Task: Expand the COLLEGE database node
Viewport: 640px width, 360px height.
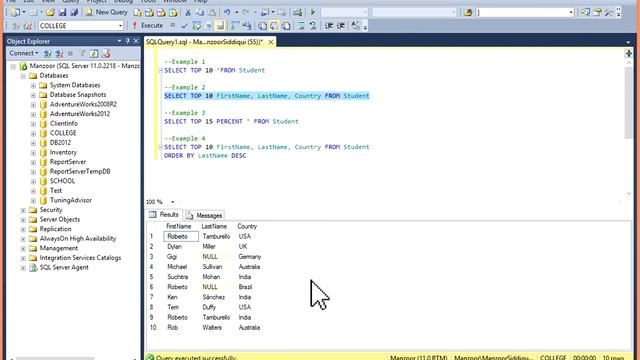Action: [33, 133]
